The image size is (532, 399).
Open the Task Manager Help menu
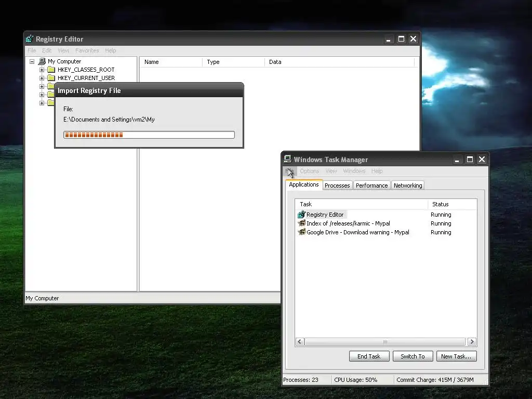[x=377, y=171]
